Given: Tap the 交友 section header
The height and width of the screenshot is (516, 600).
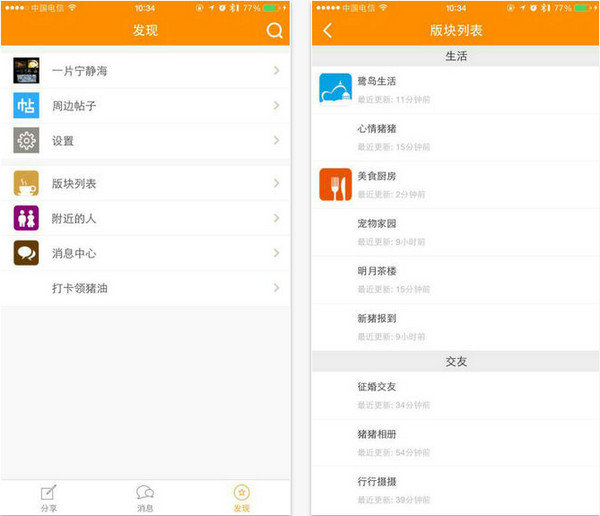Looking at the screenshot, I should 455,361.
